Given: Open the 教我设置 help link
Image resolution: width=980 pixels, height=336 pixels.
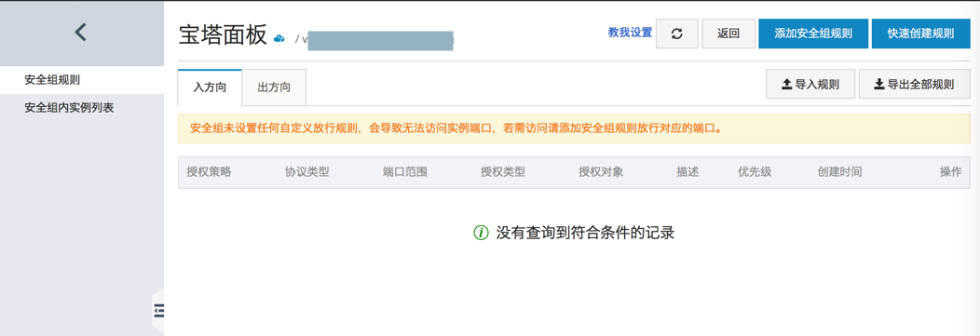Looking at the screenshot, I should (630, 33).
